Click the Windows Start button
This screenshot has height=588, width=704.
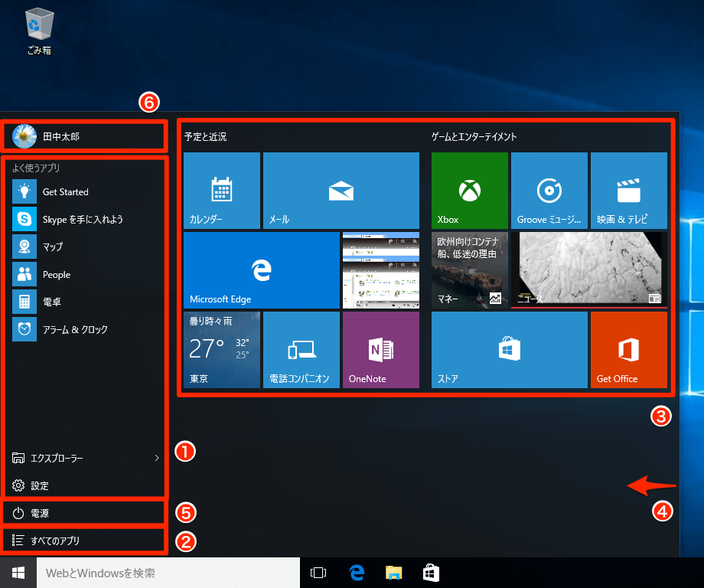(x=18, y=573)
